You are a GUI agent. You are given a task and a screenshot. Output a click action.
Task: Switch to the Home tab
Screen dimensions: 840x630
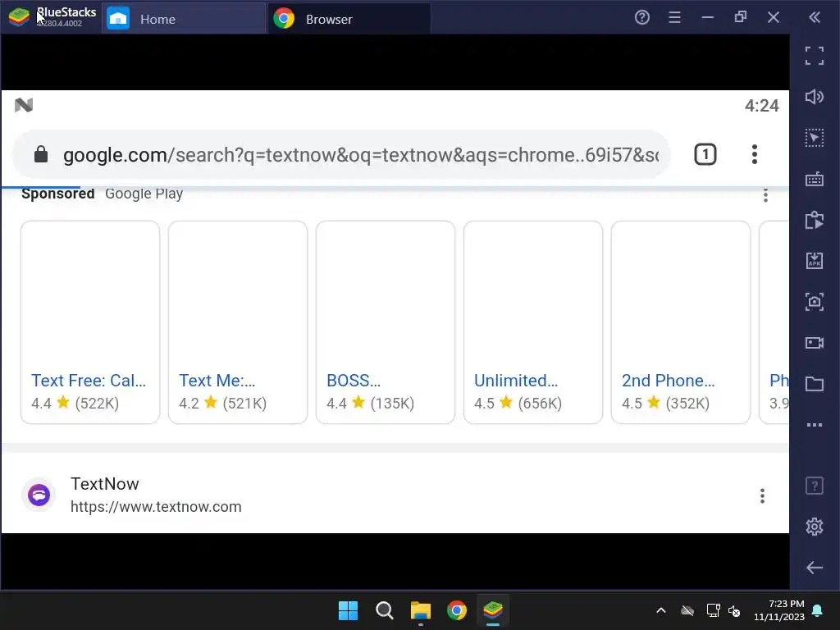[x=185, y=19]
